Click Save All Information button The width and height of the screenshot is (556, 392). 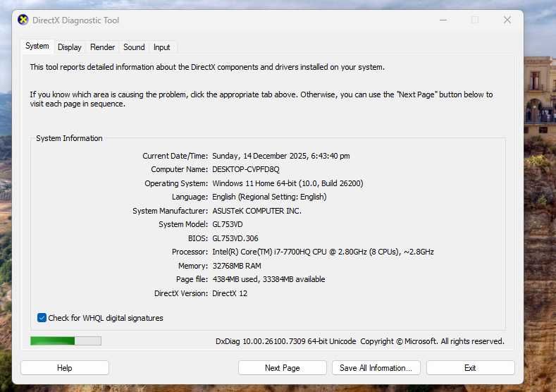pos(376,368)
